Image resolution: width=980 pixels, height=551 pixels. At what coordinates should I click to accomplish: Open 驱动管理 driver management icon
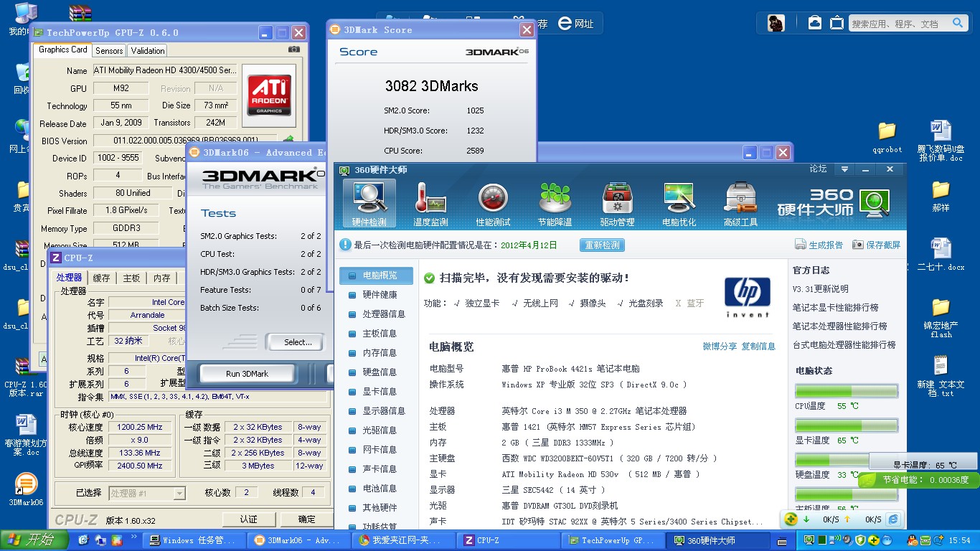coord(617,204)
